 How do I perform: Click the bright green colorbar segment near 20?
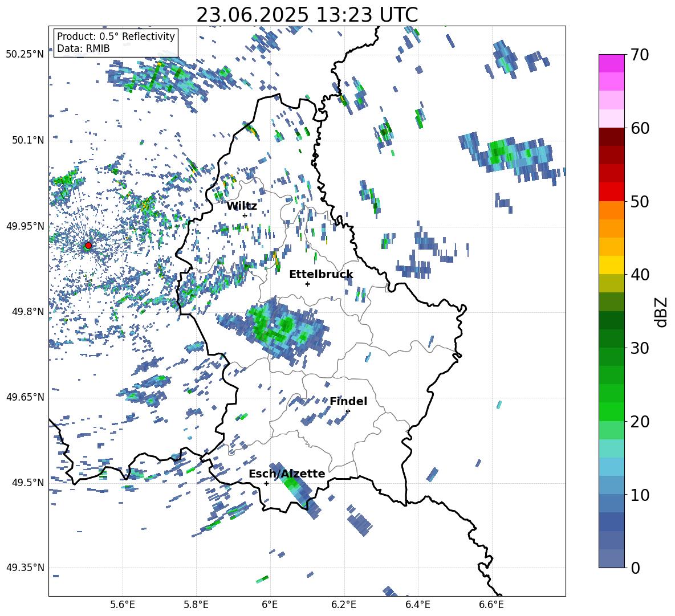click(x=611, y=411)
